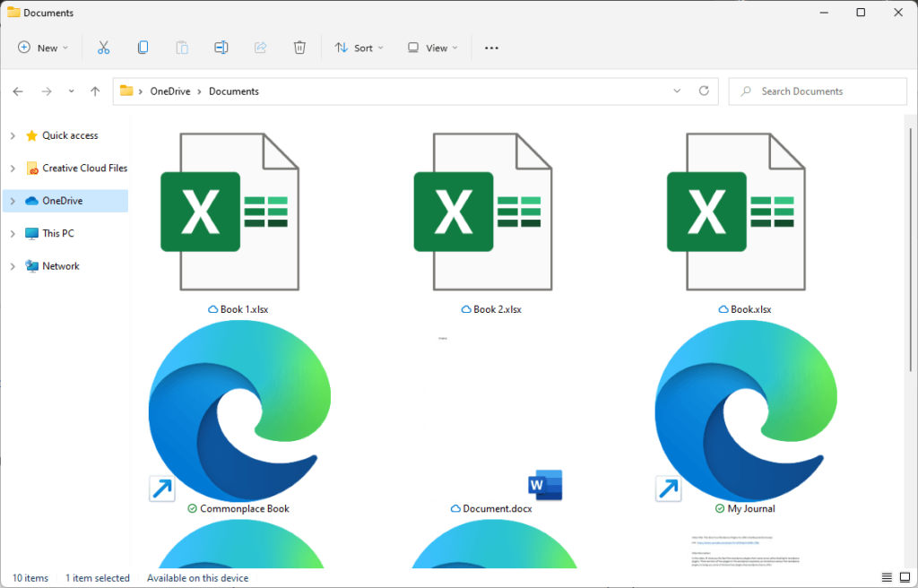Click the folder icon in address bar

pos(126,91)
